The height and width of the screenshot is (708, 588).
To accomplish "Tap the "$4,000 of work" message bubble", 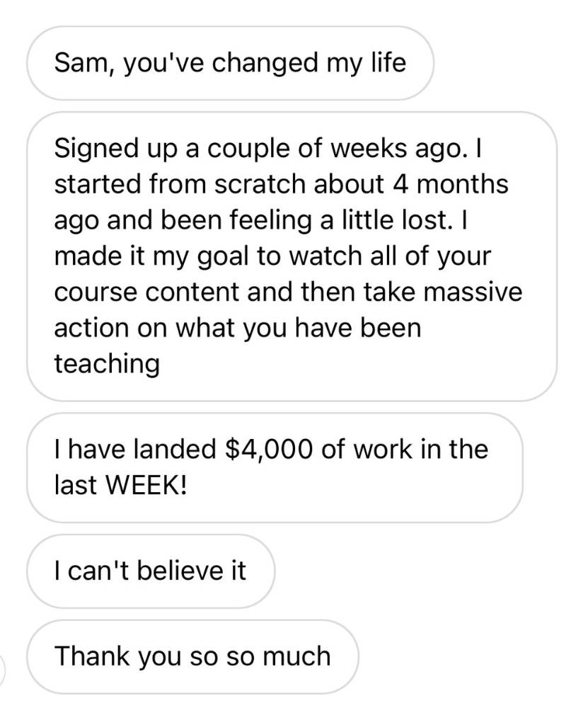I will pos(275,467).
